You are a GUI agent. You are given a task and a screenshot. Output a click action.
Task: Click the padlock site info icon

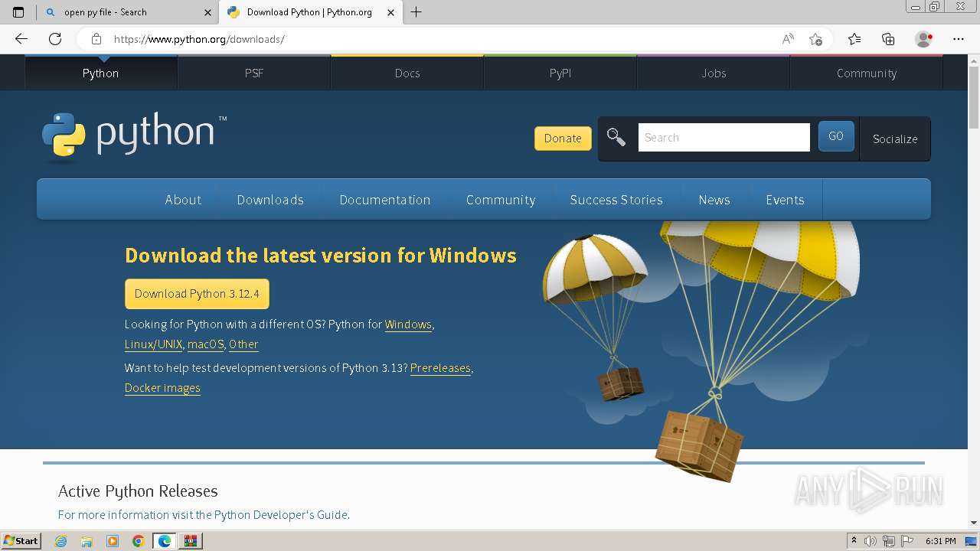tap(96, 39)
